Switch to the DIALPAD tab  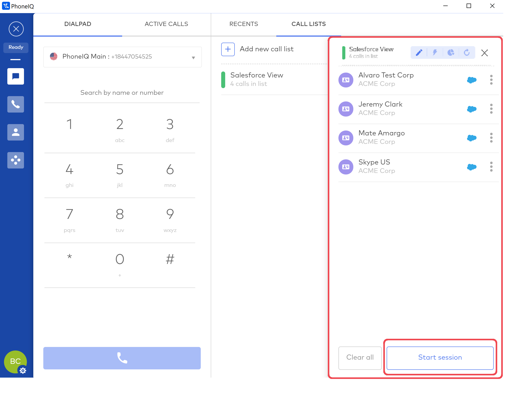[x=78, y=24]
